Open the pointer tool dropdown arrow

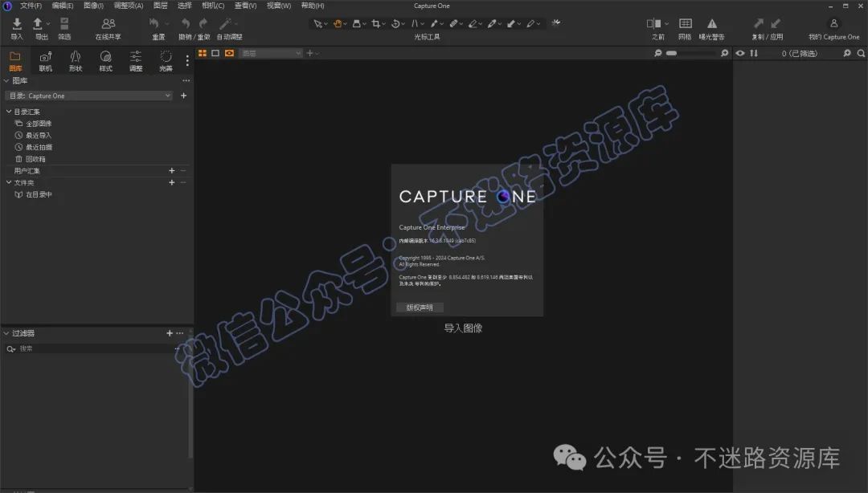point(326,24)
